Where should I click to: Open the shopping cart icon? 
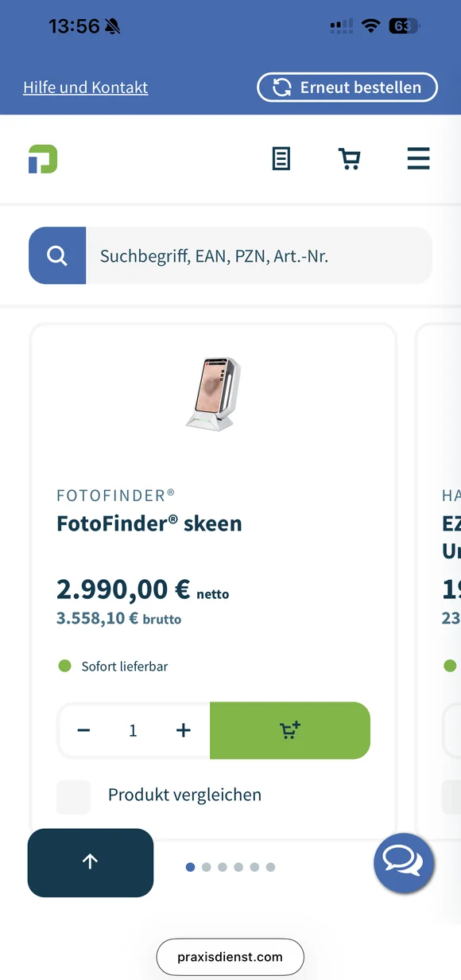(x=350, y=158)
